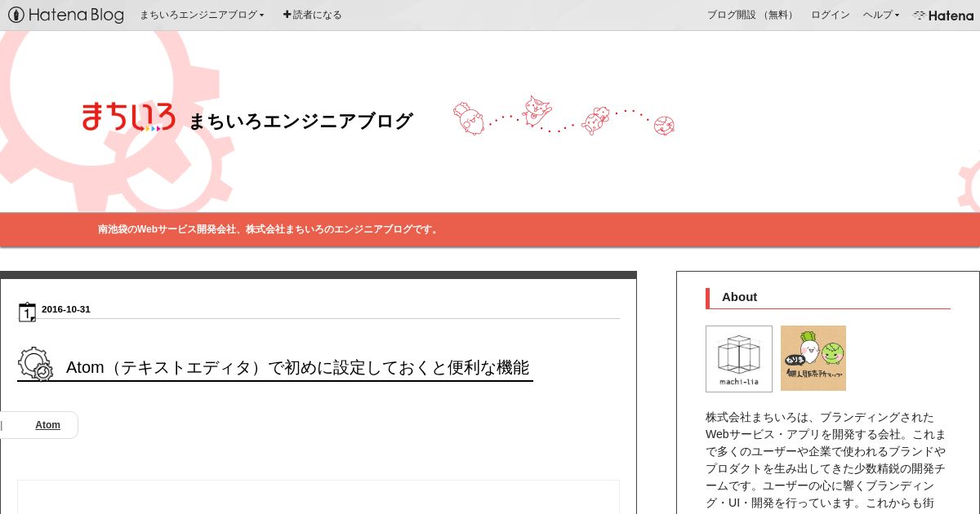
Task: Click the Hatena logo in the top bar
Action: [x=943, y=15]
